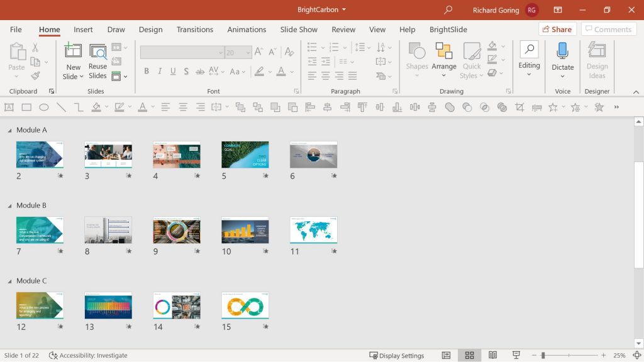Screen dimensions: 644x362
Task: Toggle bold text formatting
Action: [147, 71]
